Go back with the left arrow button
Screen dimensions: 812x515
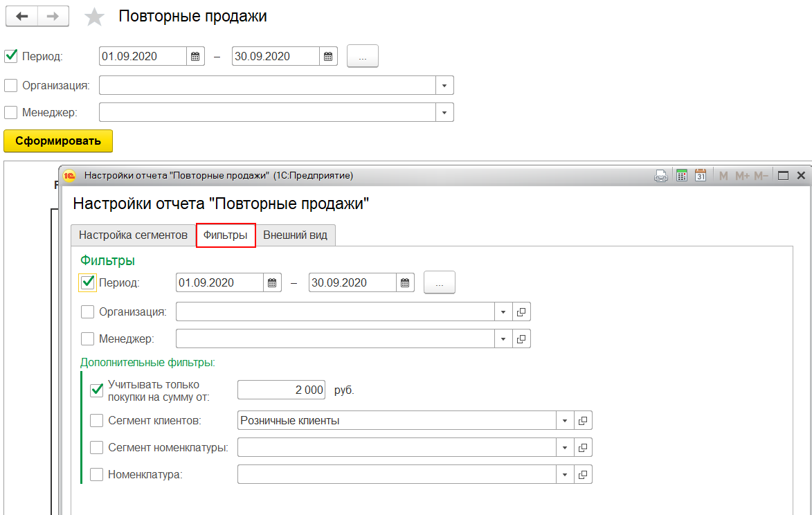tap(21, 17)
